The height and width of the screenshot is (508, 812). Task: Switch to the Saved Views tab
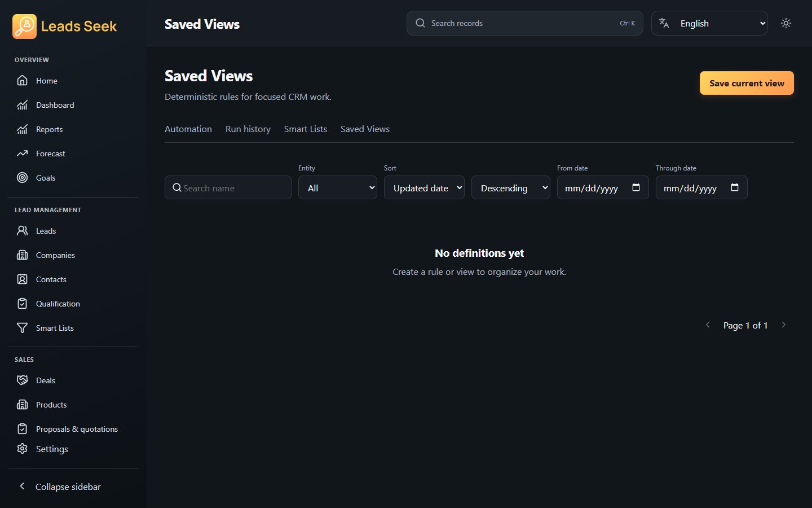pos(365,129)
